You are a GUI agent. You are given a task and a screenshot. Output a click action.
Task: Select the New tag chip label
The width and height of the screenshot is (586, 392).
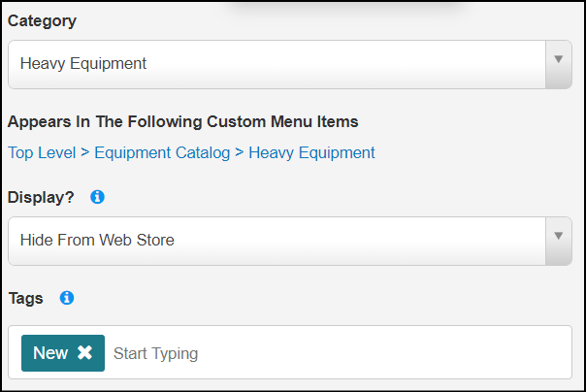point(49,353)
